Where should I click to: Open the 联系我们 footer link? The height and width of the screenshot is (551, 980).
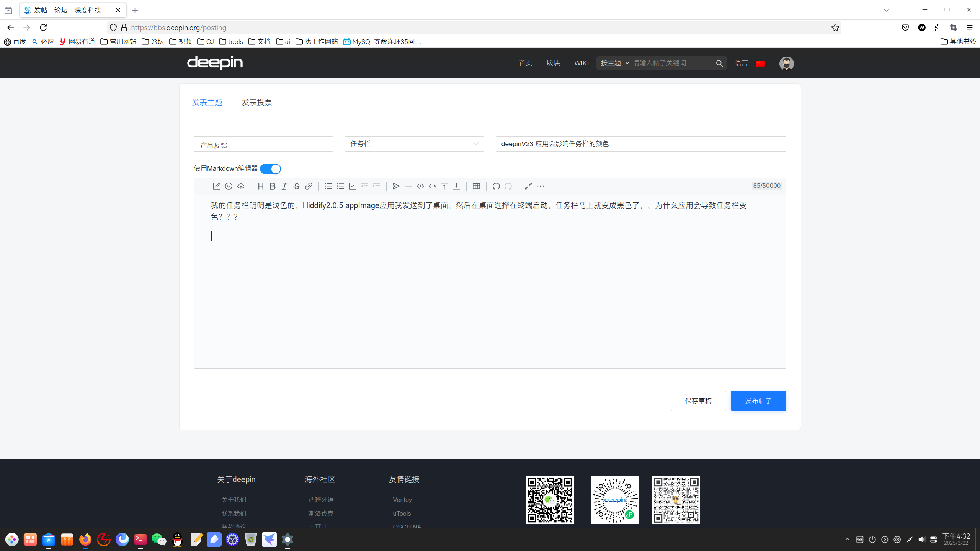click(234, 514)
